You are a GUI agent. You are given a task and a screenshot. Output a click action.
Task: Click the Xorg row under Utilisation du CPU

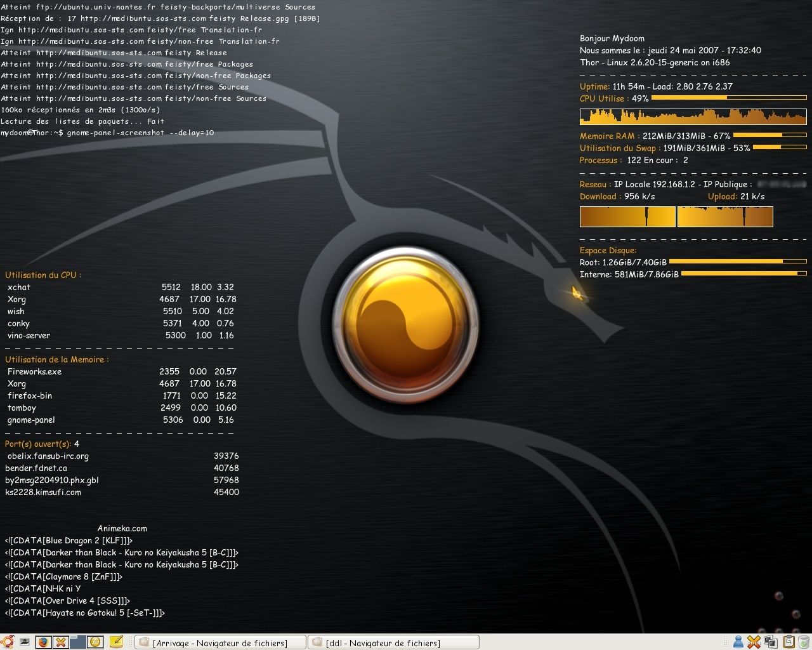coord(121,299)
